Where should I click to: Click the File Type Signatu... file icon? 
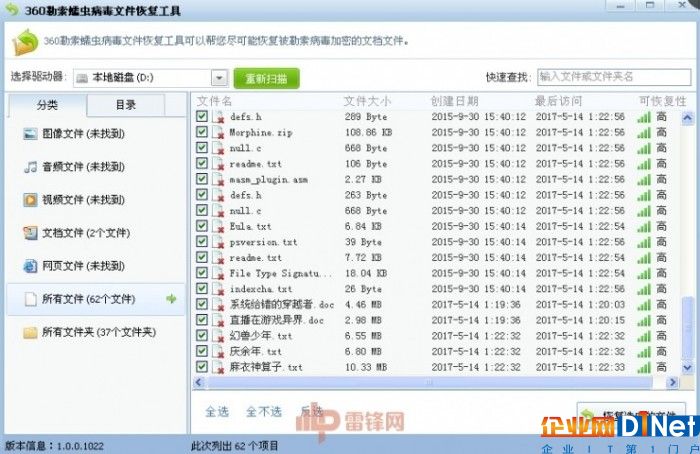point(218,273)
